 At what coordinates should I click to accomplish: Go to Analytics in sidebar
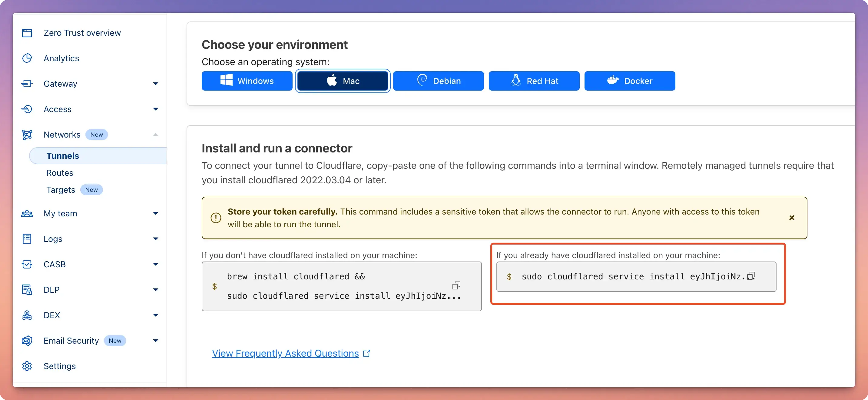(x=61, y=58)
